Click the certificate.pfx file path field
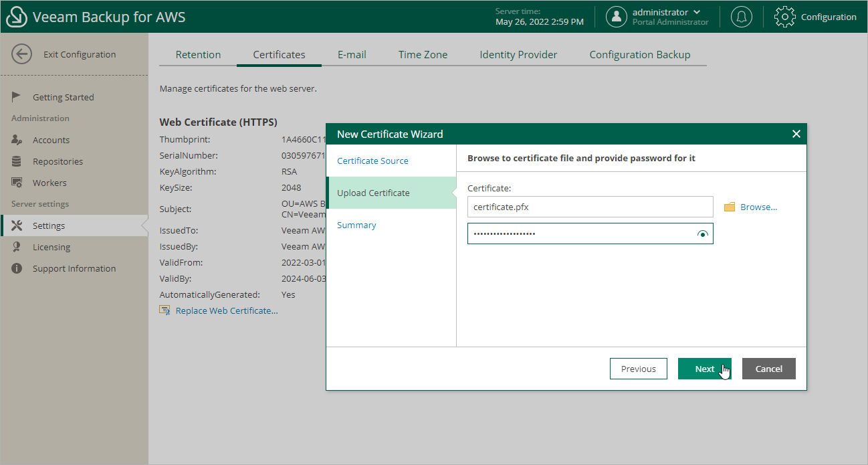Viewport: 868px width, 465px height. (590, 207)
